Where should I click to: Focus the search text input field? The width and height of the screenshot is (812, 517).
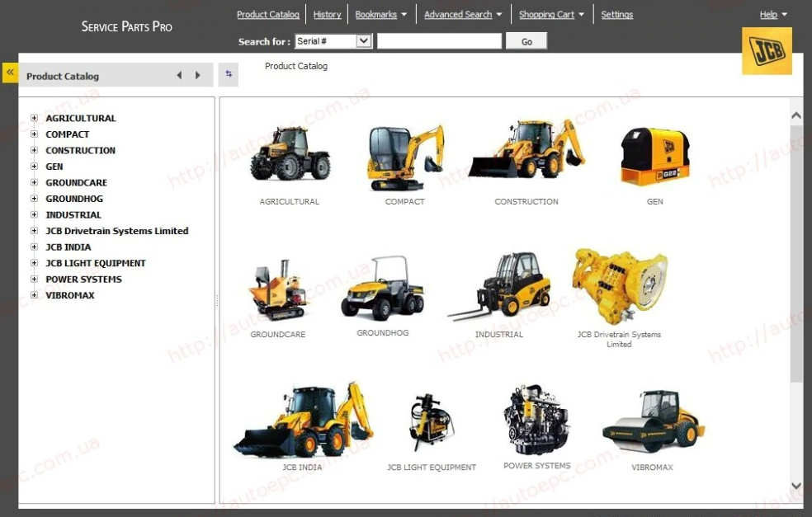point(439,41)
